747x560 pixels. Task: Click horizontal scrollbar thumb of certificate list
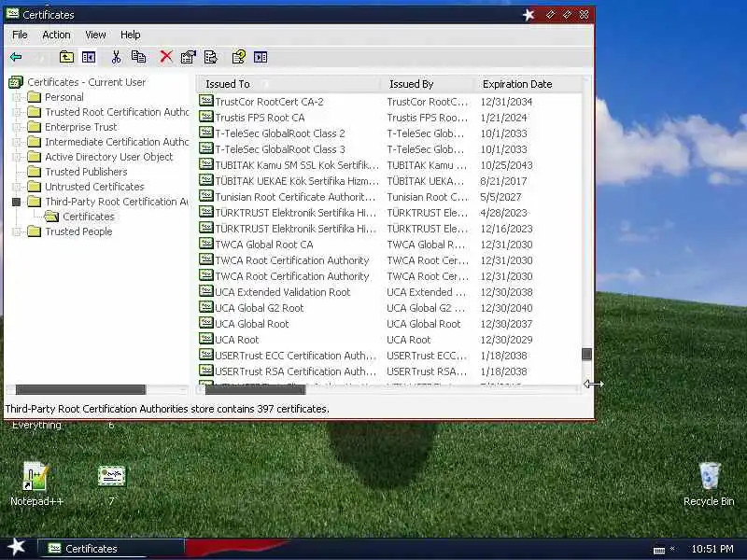coord(255,389)
